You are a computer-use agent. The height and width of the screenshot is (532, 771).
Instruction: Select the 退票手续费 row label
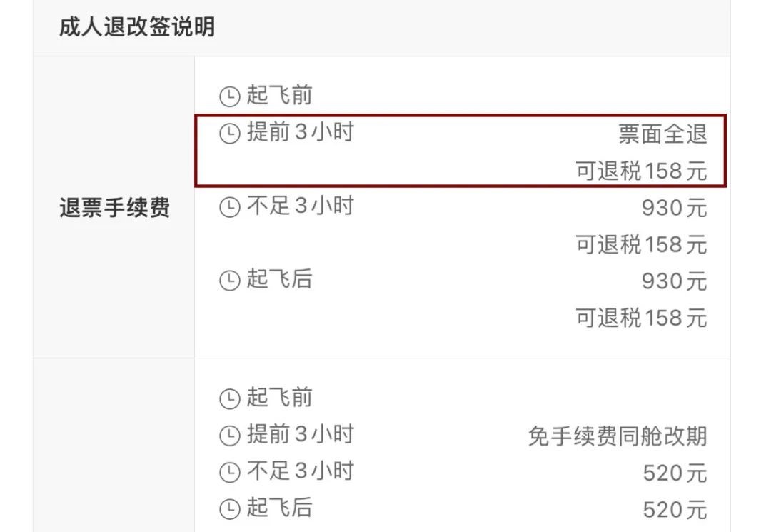pyautogui.click(x=114, y=208)
